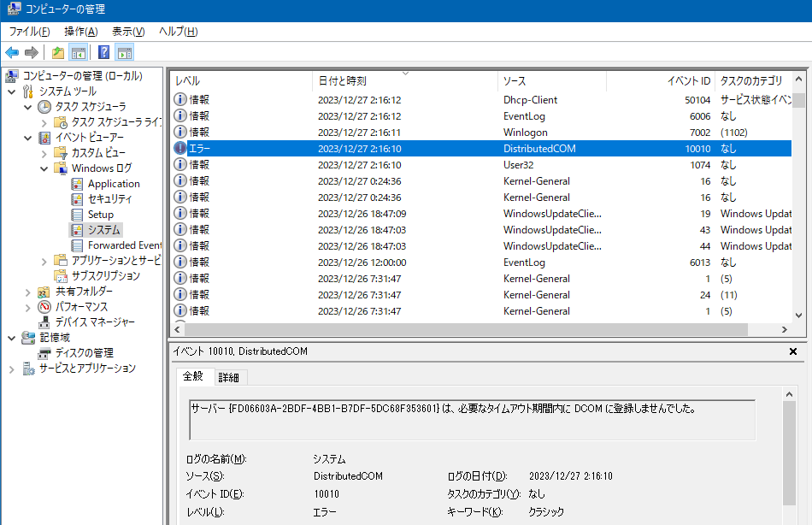Expand the 共有フォルダー node

(28, 292)
